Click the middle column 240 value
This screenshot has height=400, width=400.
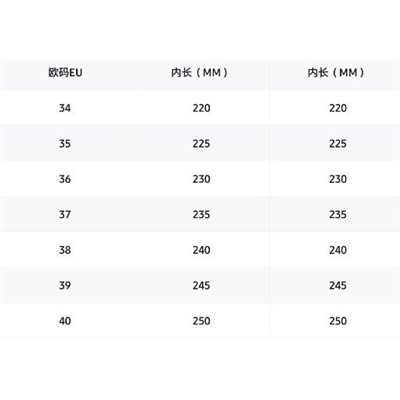[x=201, y=250]
